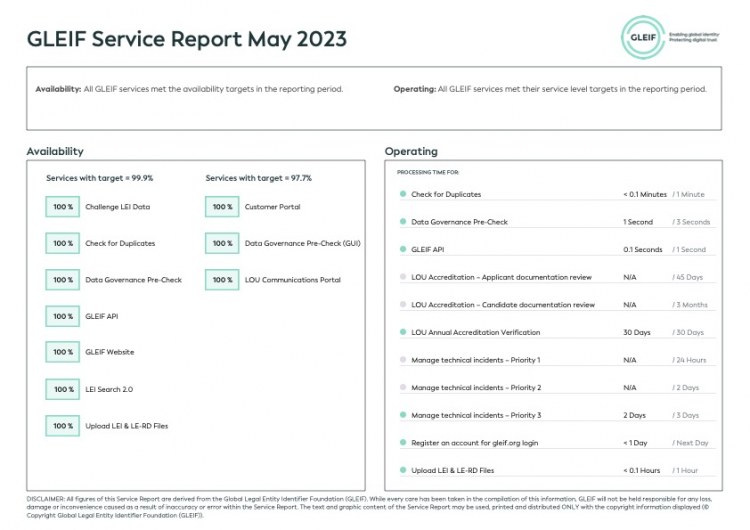Image resolution: width=750 pixels, height=530 pixels.
Task: Click the grey dot beside Manage technical incidents Priority 1
Action: pyautogui.click(x=403, y=360)
